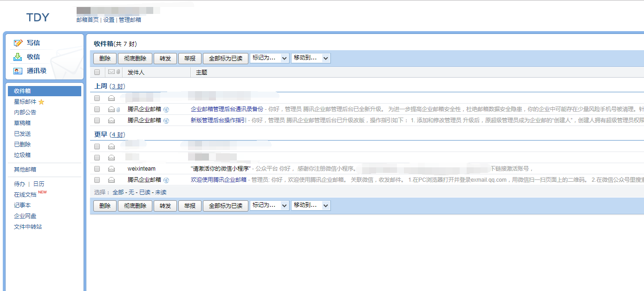
Task: Open 记事本 in sidebar
Action: [x=22, y=205]
